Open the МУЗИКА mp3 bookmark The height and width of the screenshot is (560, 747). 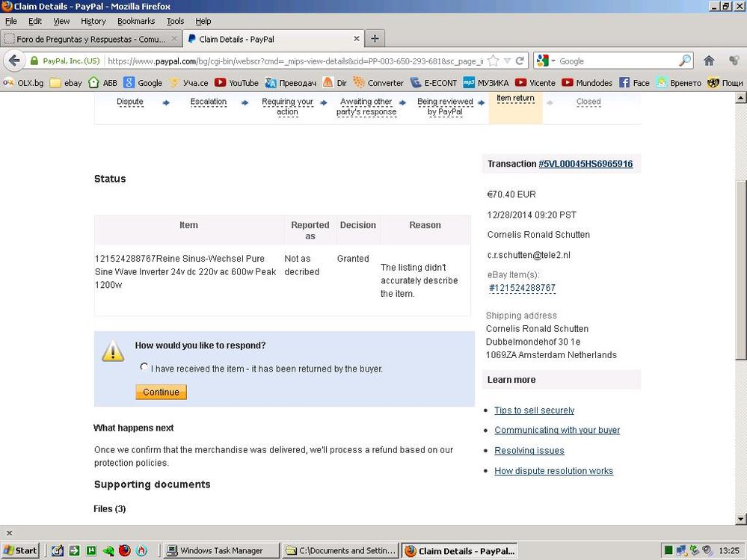point(486,83)
